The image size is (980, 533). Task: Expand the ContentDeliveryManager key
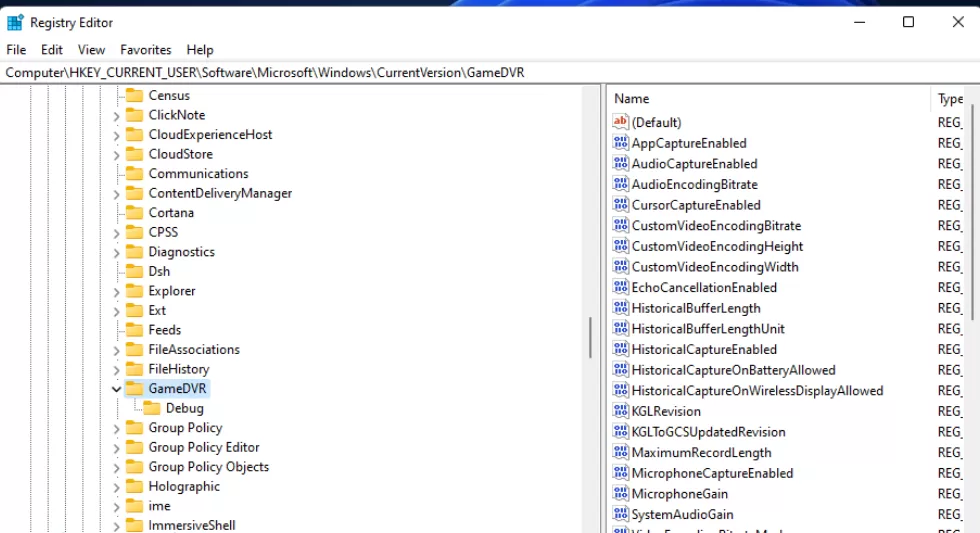pos(116,194)
